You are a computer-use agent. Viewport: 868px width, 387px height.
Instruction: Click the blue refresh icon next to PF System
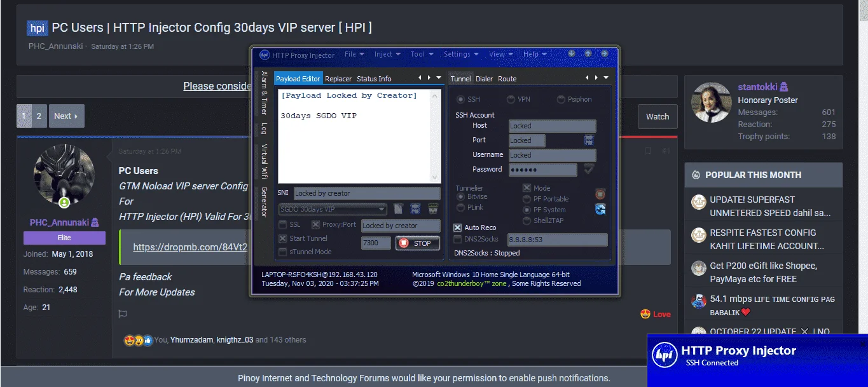600,210
